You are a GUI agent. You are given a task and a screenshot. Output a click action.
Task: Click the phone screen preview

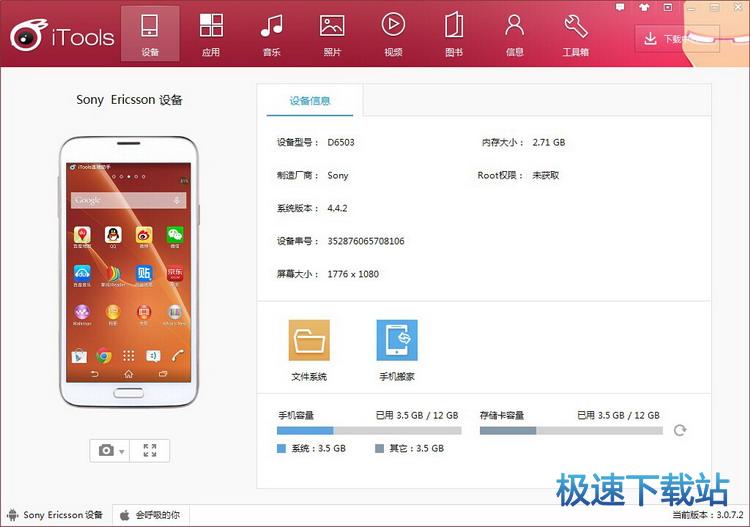128,272
